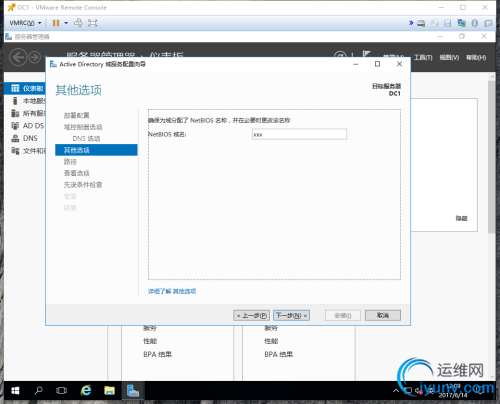Click the Server Manager forward arrow
The height and width of the screenshot is (404, 500).
(34, 57)
